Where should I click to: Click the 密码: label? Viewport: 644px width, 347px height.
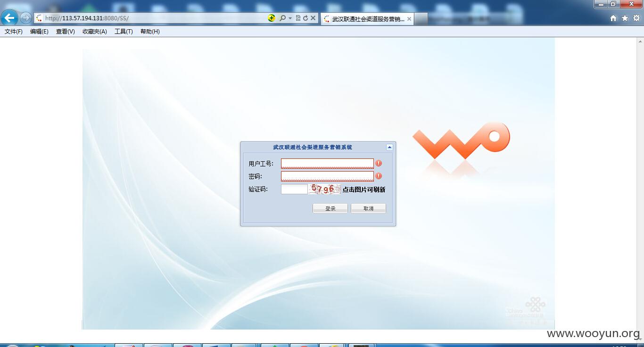[x=255, y=176]
